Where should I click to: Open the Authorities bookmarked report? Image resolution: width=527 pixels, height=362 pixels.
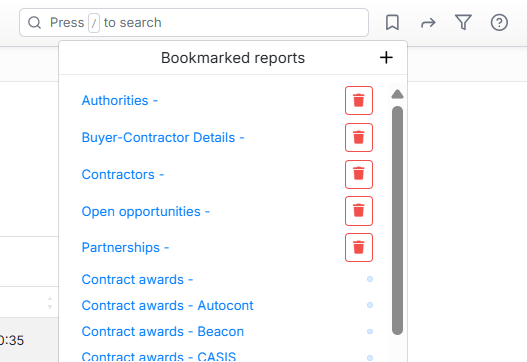point(120,100)
